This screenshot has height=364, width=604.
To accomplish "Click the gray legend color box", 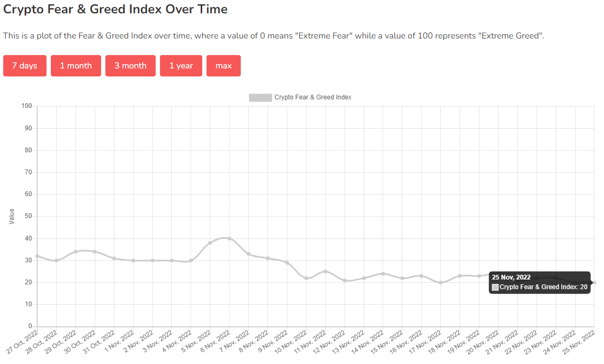I will [260, 97].
